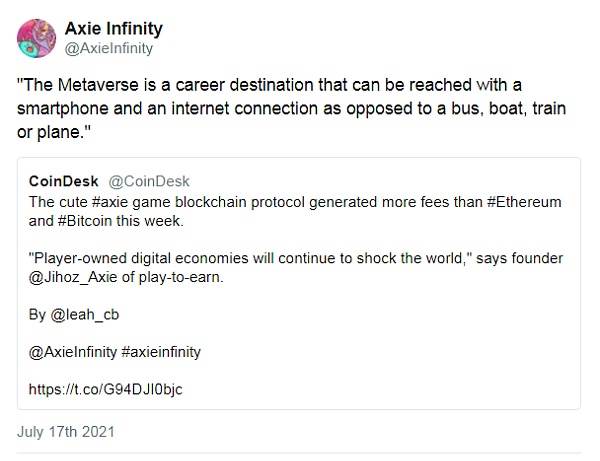Open the t.co/G94DJI0bjc link
Viewport: 600px width, 461px height.
click(x=106, y=389)
